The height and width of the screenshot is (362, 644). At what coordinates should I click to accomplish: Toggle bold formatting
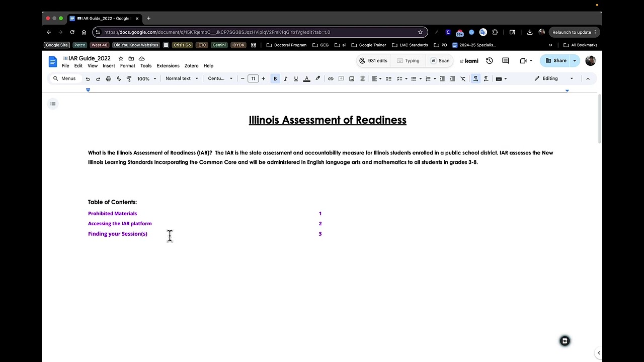tap(275, 79)
